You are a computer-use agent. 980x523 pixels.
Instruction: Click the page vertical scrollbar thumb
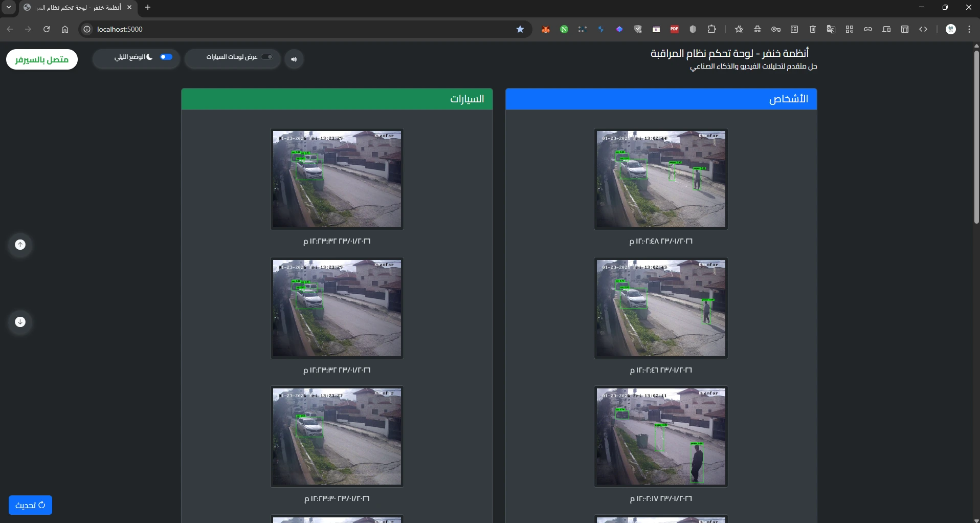click(976, 137)
